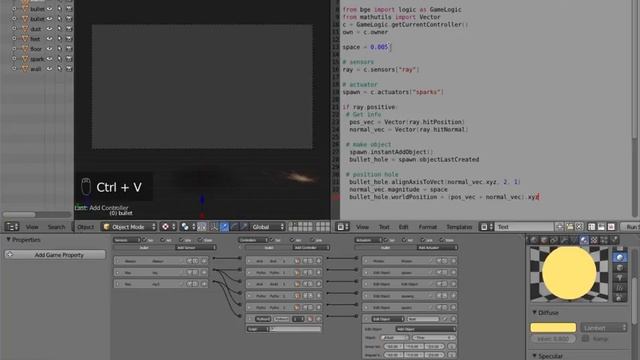Viewport: 640px width, 360px height.
Task: Set material preview to sphere
Action: pyautogui.click(x=620, y=258)
